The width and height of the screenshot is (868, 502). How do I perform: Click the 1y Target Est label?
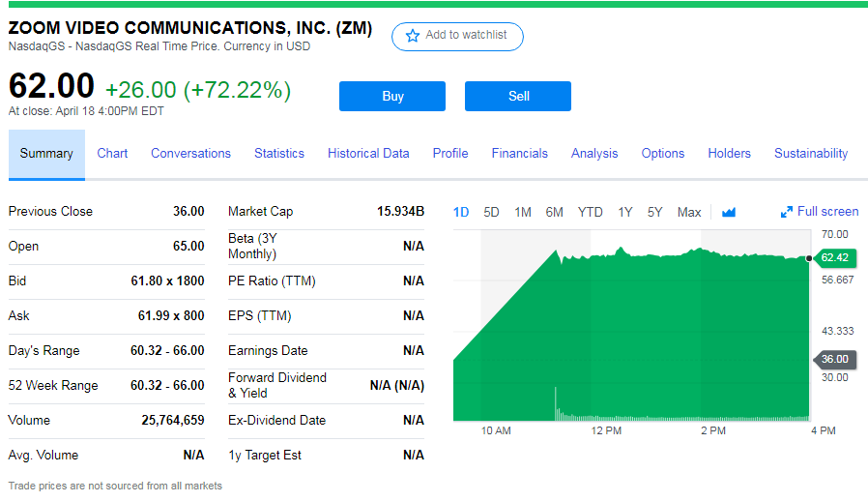[x=265, y=456]
